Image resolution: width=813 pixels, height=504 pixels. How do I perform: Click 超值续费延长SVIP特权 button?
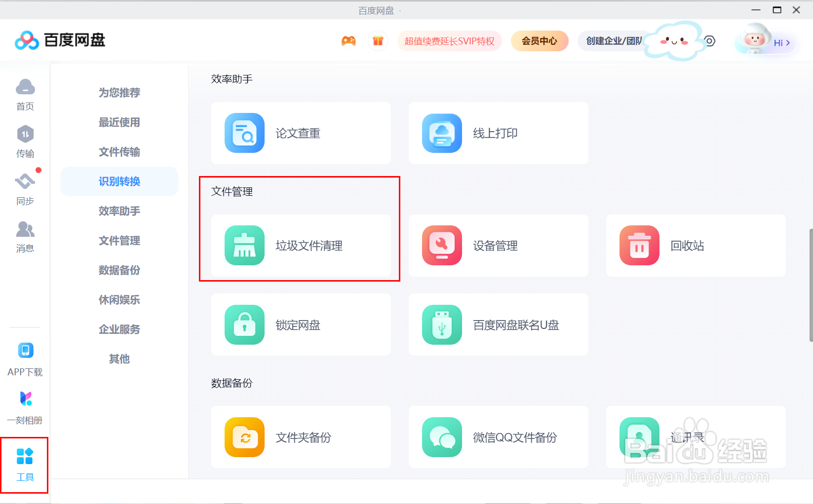point(449,41)
